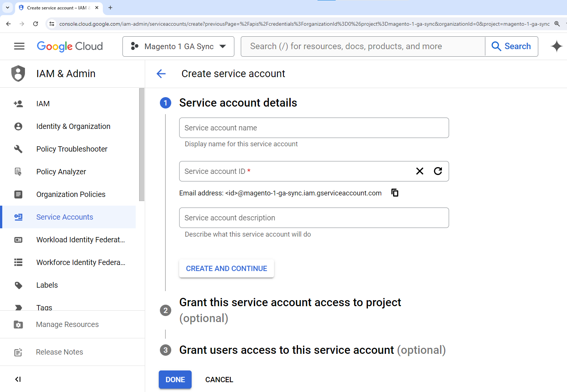Select Service Accounts in the sidebar
Screen dimensions: 567x392
tap(65, 217)
